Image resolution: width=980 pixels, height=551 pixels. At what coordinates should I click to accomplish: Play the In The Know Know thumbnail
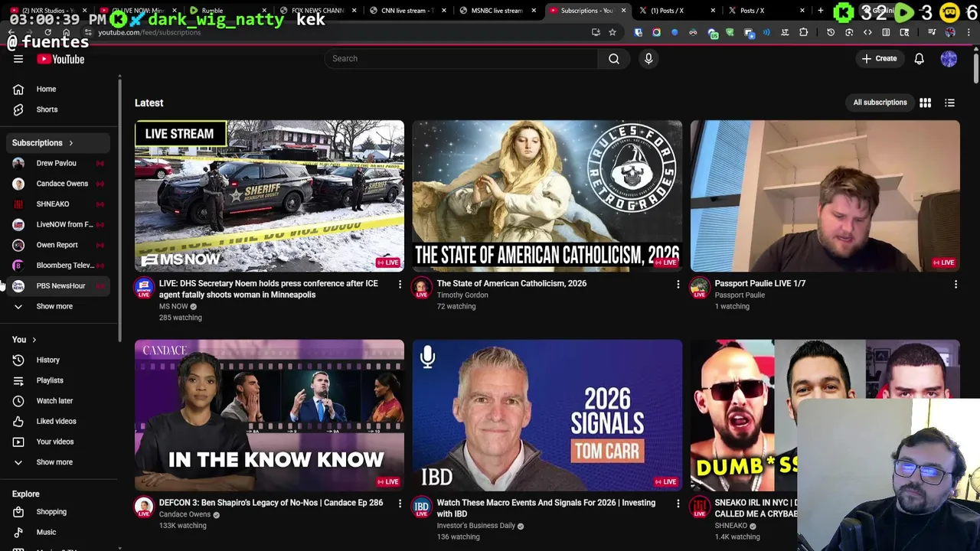pos(269,415)
